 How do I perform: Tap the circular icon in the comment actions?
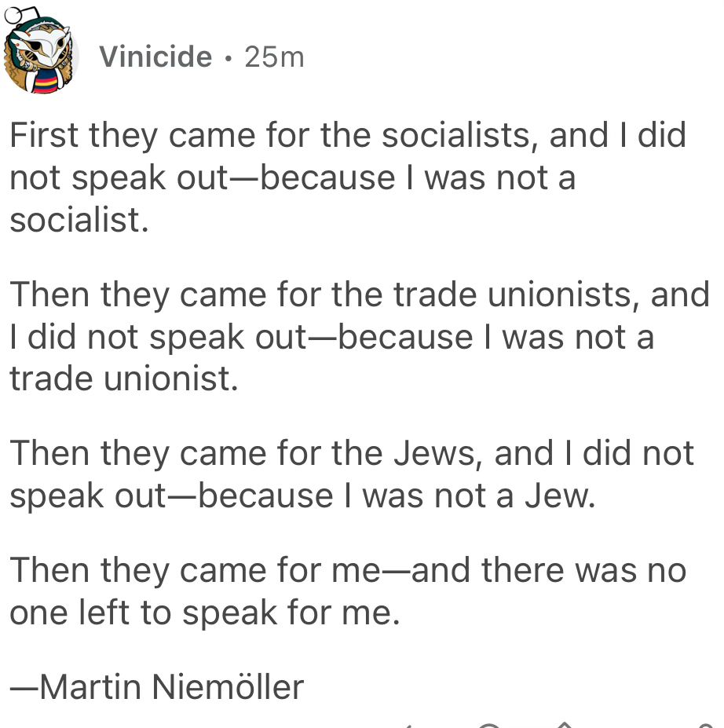click(x=488, y=726)
